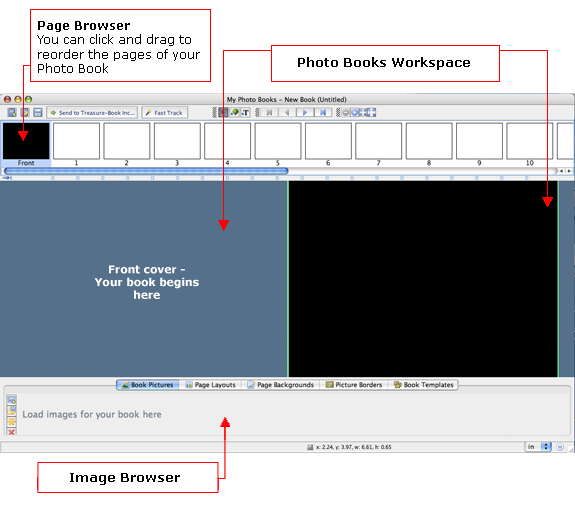Viewport: 575px width, 505px height.
Task: Go to the first page
Action: (x=270, y=113)
